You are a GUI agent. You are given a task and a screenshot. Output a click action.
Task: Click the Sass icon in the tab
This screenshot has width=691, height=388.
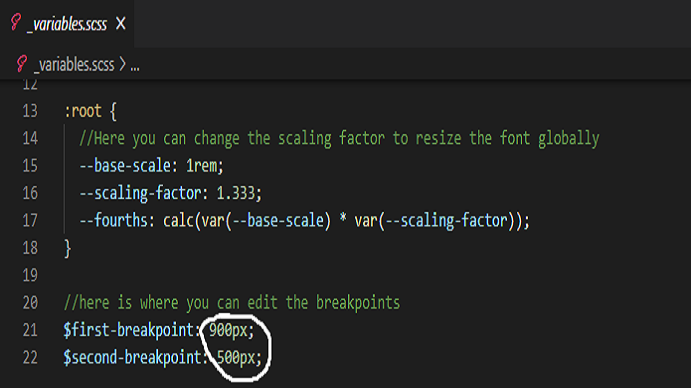pos(16,22)
